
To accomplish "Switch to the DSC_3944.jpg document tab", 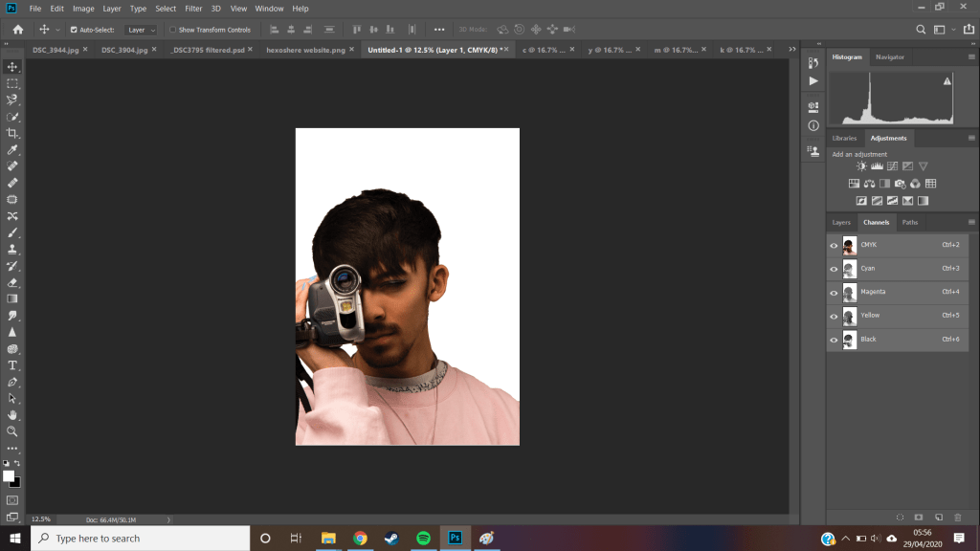I will coord(56,49).
